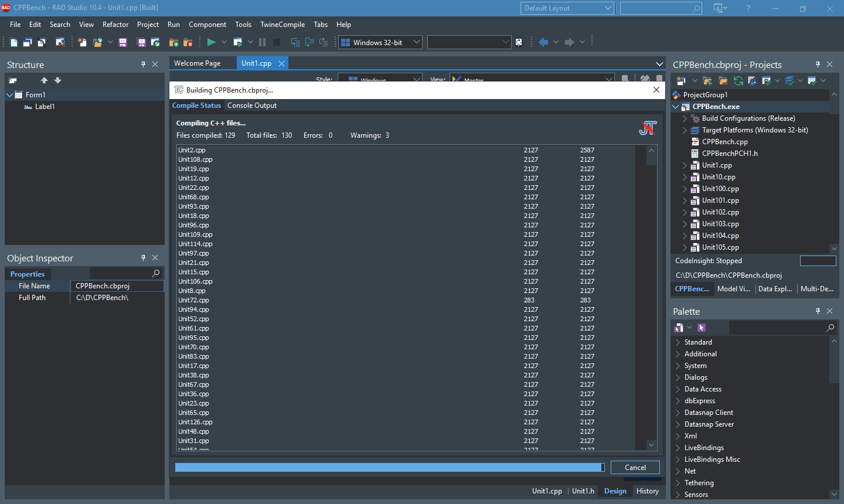Click the Structure panel move-down arrow
The height and width of the screenshot is (504, 844).
click(x=57, y=80)
